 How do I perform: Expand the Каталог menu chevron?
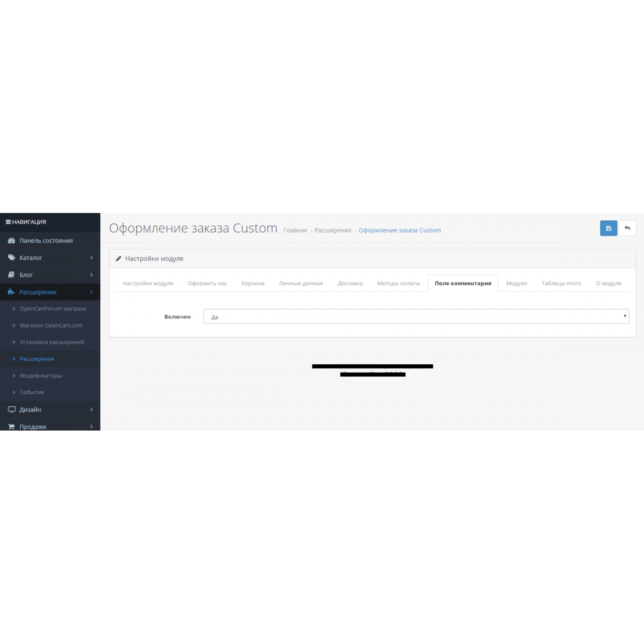92,258
